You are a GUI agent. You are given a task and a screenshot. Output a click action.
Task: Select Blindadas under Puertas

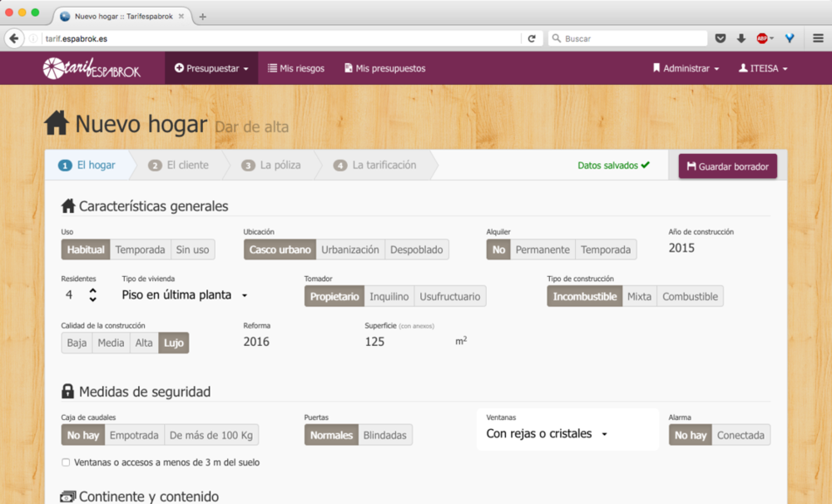coord(385,434)
